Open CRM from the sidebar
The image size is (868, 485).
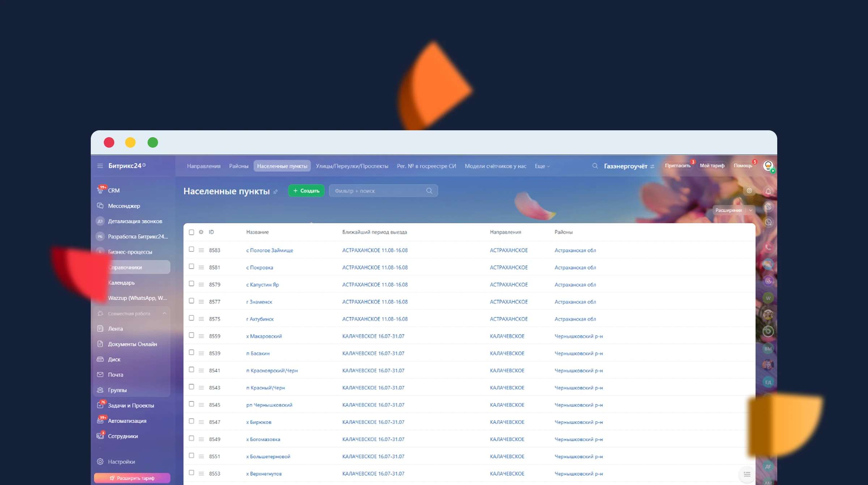(x=114, y=190)
